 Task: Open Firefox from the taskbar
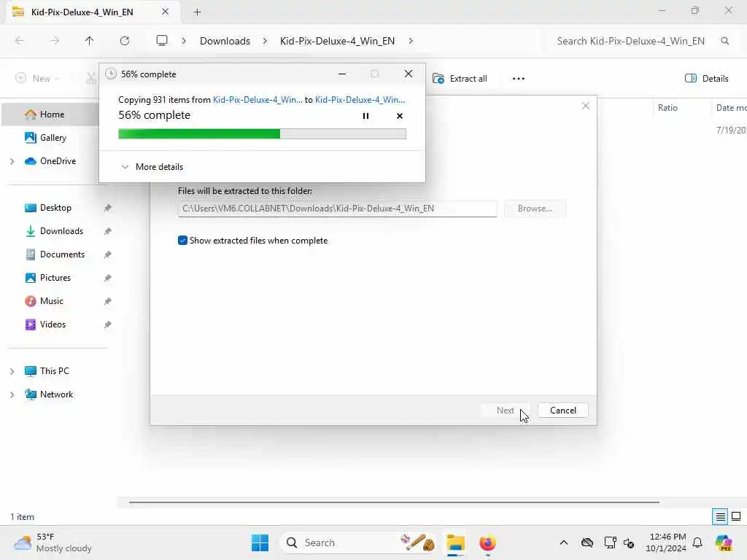[487, 542]
